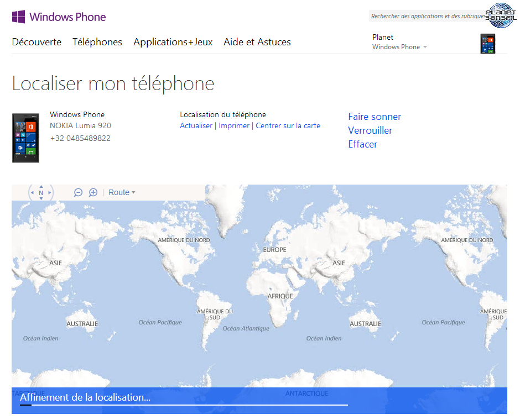Pan map east with right compass arrow

pos(50,192)
